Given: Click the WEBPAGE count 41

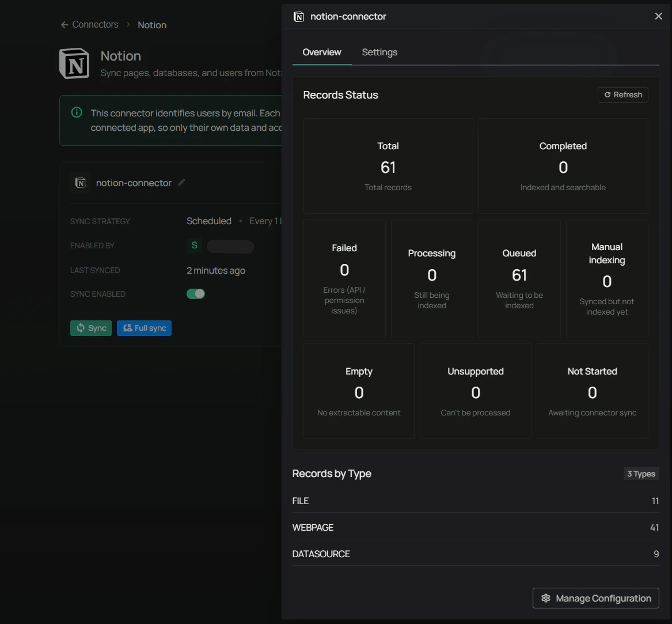Looking at the screenshot, I should (654, 528).
